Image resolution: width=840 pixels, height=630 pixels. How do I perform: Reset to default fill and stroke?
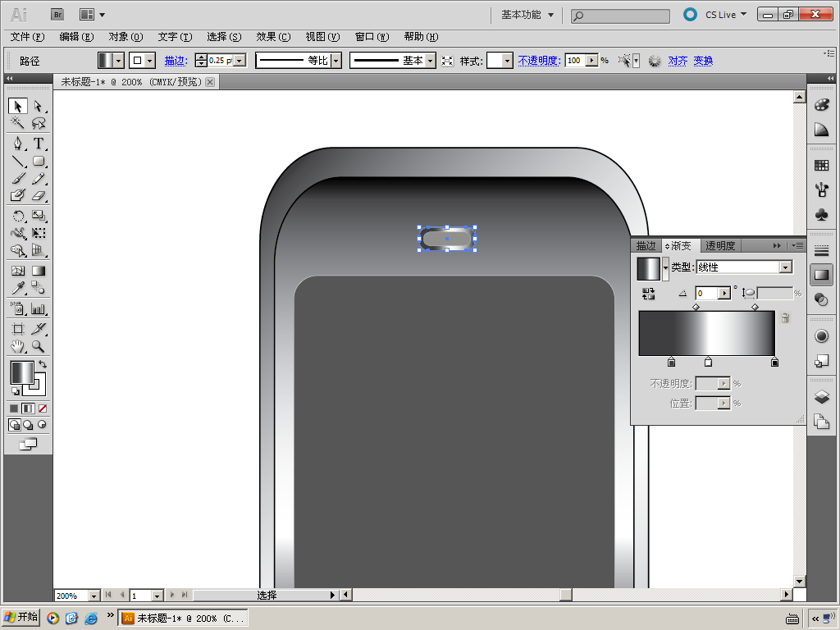[15, 391]
